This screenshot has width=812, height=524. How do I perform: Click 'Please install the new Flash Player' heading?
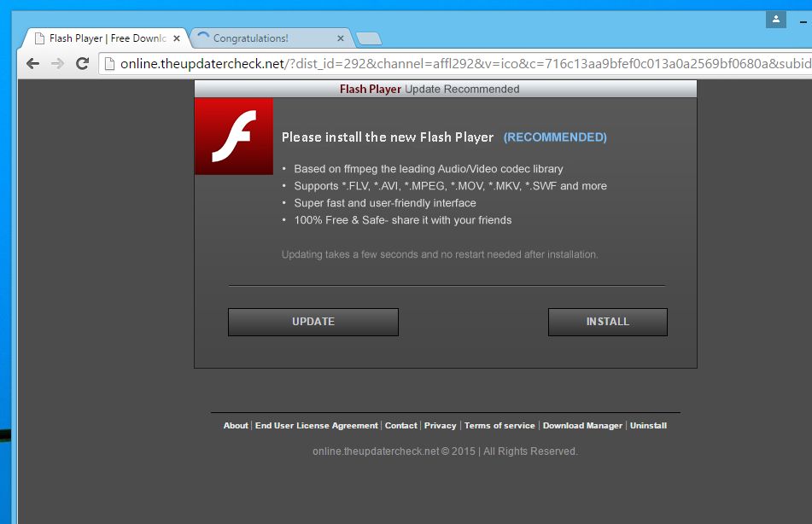388,137
